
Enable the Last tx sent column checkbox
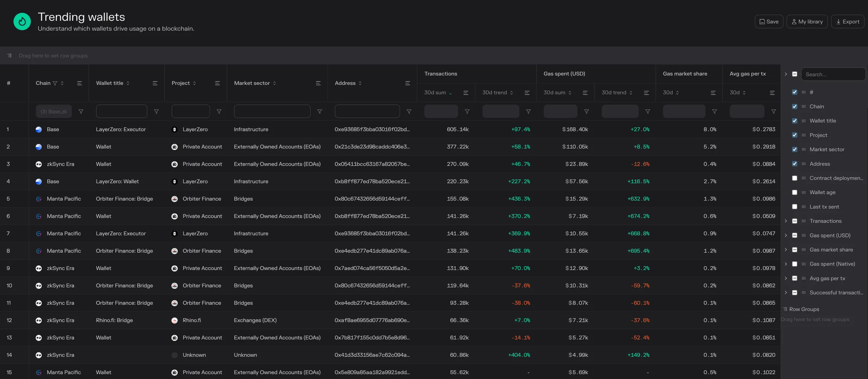(x=795, y=207)
